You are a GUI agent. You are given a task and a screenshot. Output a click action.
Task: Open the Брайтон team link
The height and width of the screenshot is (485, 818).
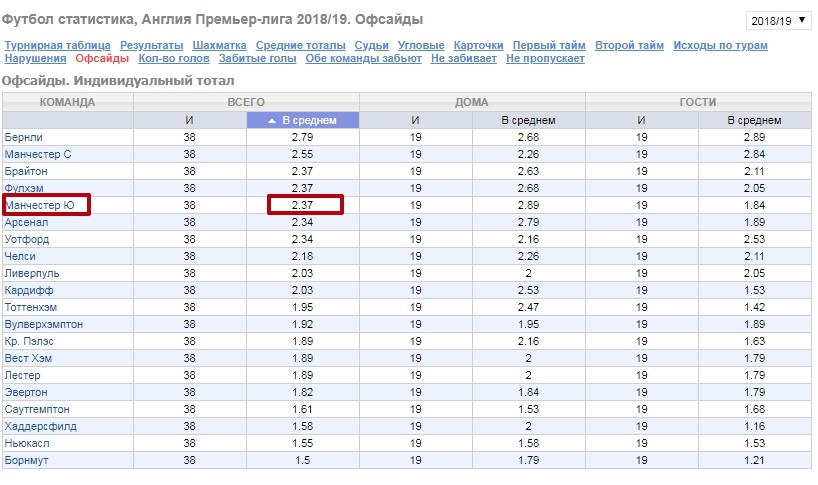tap(26, 171)
